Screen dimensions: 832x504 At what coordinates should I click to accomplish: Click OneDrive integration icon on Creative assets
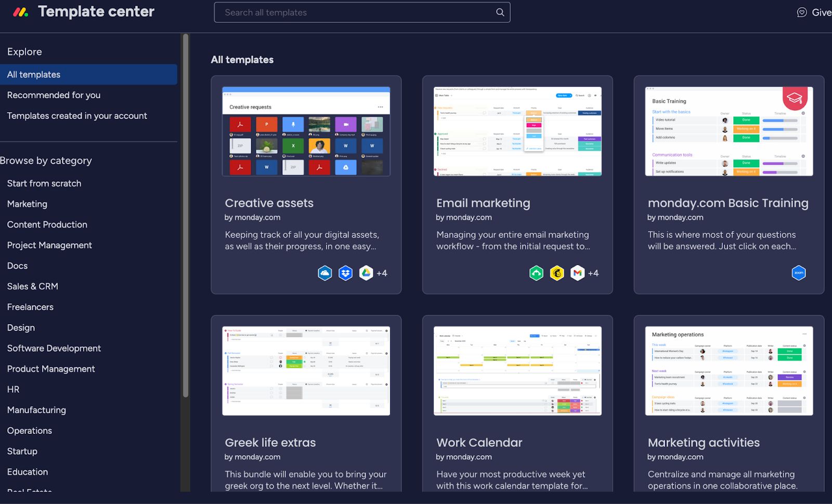325,273
